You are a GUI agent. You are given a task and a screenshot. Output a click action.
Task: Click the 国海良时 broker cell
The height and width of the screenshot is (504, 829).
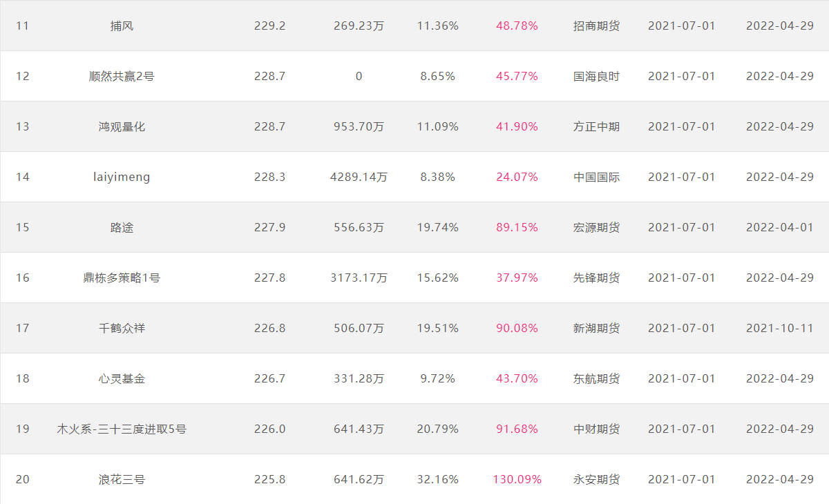coord(596,76)
